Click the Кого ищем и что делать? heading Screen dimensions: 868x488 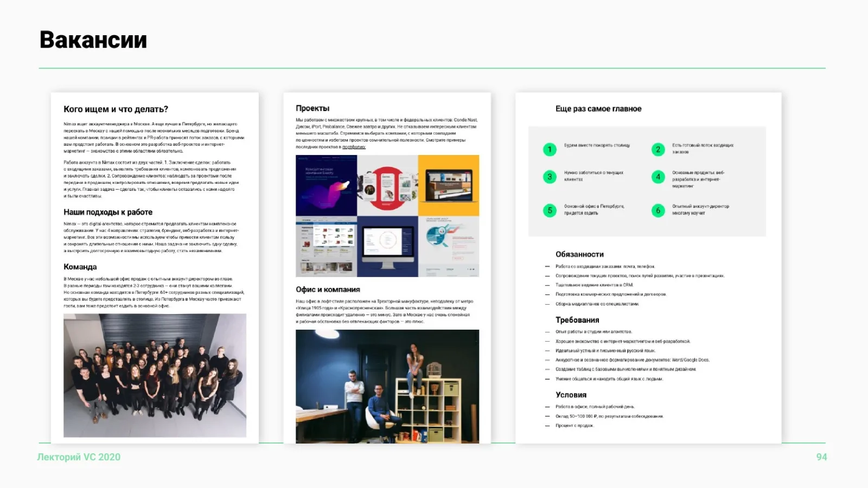116,109
